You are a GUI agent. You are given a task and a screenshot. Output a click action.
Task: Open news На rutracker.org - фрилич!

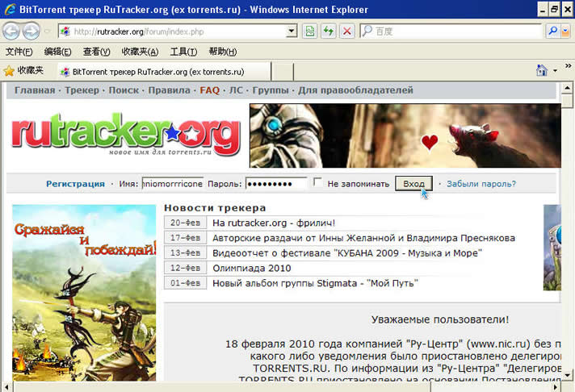pos(274,223)
